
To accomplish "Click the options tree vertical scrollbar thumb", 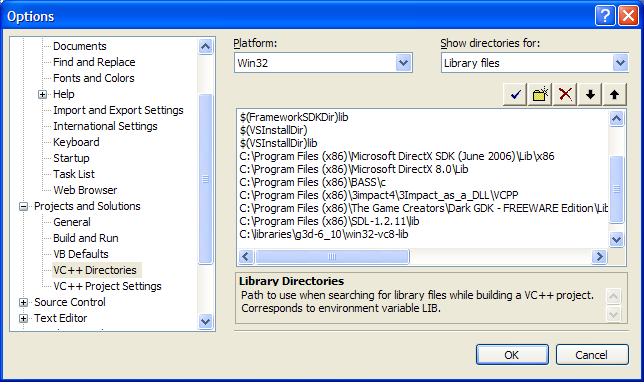I will [205, 179].
